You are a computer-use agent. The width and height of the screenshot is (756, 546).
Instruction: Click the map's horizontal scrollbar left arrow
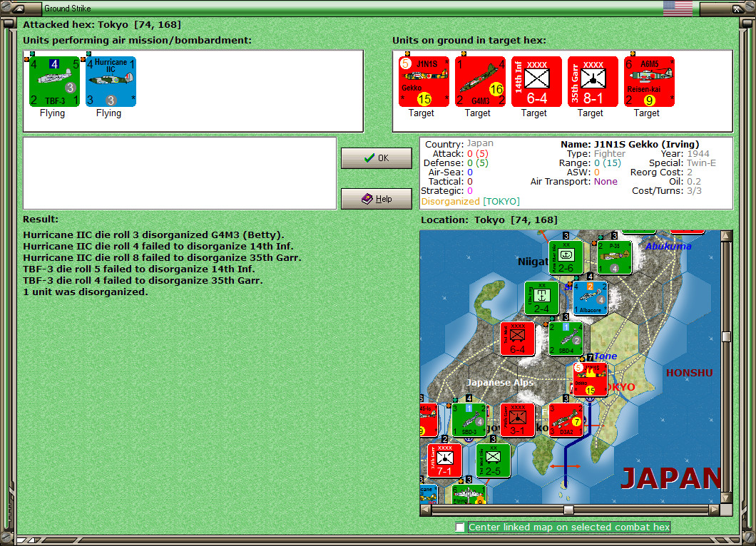(x=425, y=510)
